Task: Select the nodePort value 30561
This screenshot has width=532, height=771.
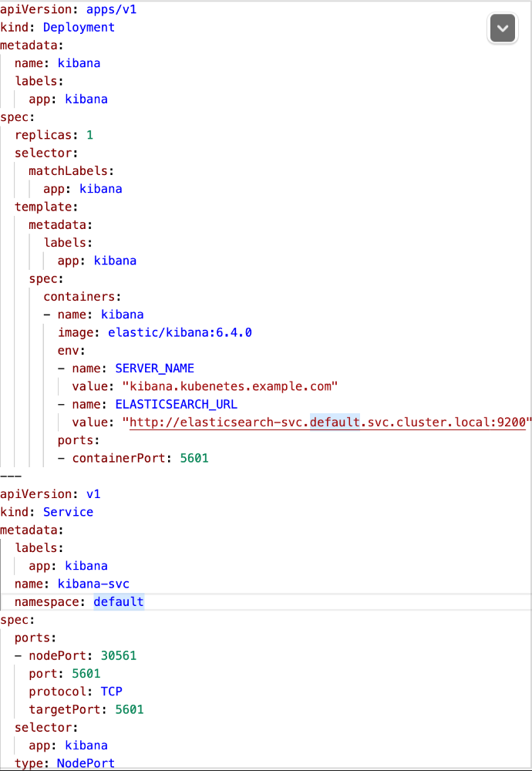Action: [x=119, y=655]
